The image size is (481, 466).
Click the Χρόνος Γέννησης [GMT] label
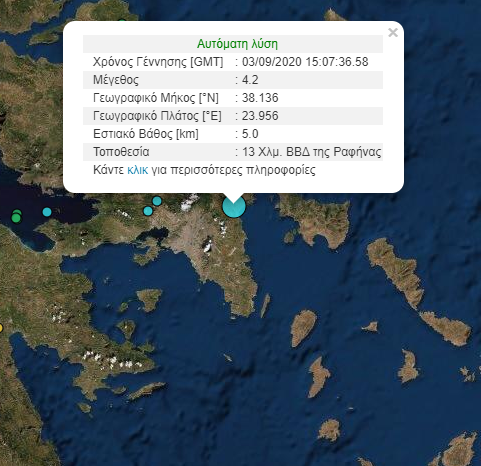coord(158,62)
